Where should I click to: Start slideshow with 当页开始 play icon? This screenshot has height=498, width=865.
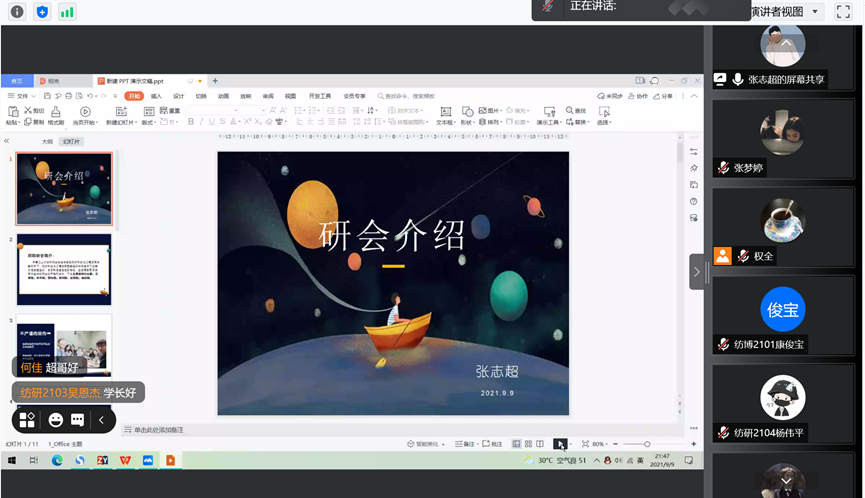(x=85, y=112)
